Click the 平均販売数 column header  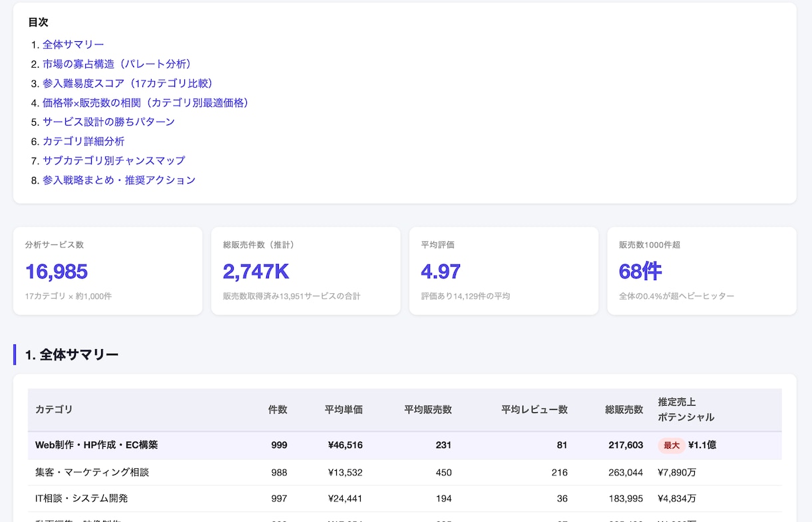[x=428, y=410]
